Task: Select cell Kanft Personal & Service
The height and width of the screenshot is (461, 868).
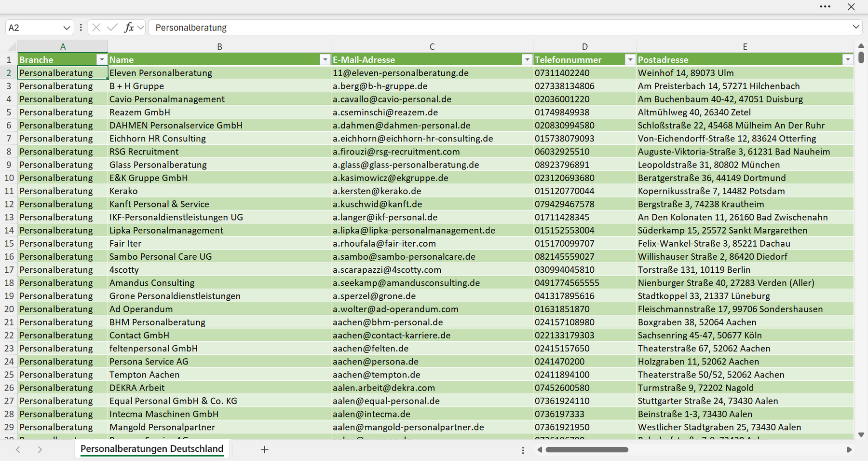Action: click(x=219, y=204)
